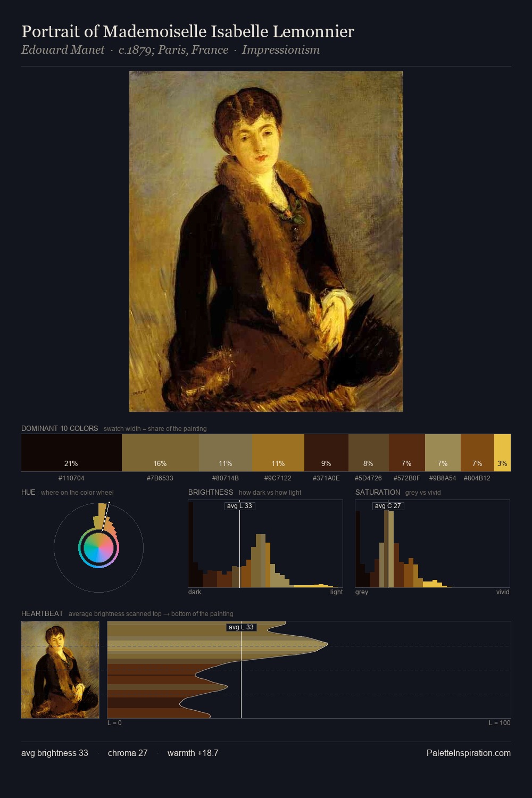The width and height of the screenshot is (532, 798).
Task: Click the artist name 'Edouard Manet'
Action: pos(63,50)
